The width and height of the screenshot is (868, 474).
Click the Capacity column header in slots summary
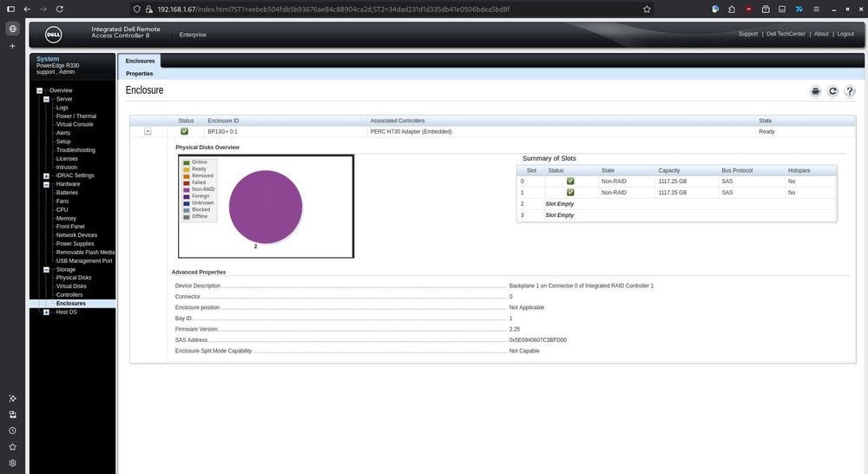click(668, 170)
